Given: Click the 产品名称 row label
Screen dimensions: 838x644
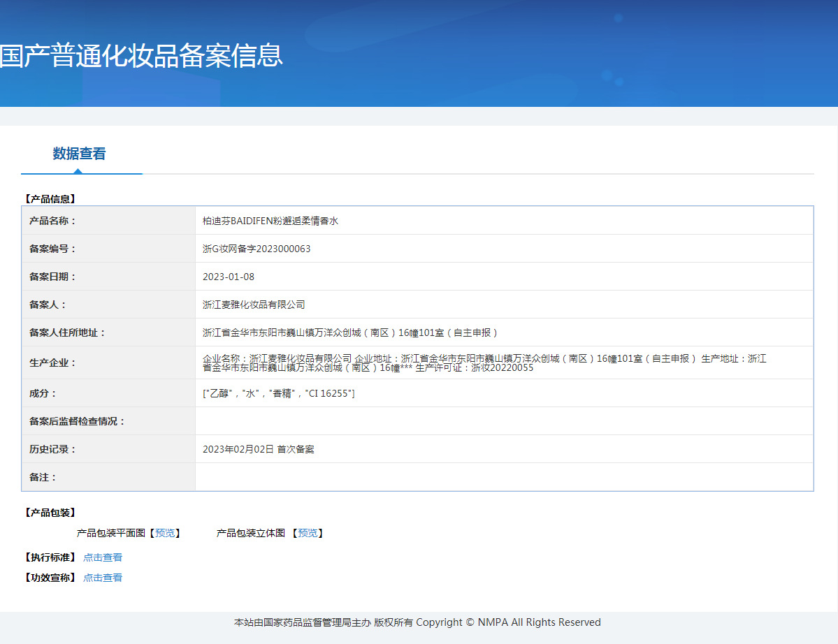Looking at the screenshot, I should point(52,221).
